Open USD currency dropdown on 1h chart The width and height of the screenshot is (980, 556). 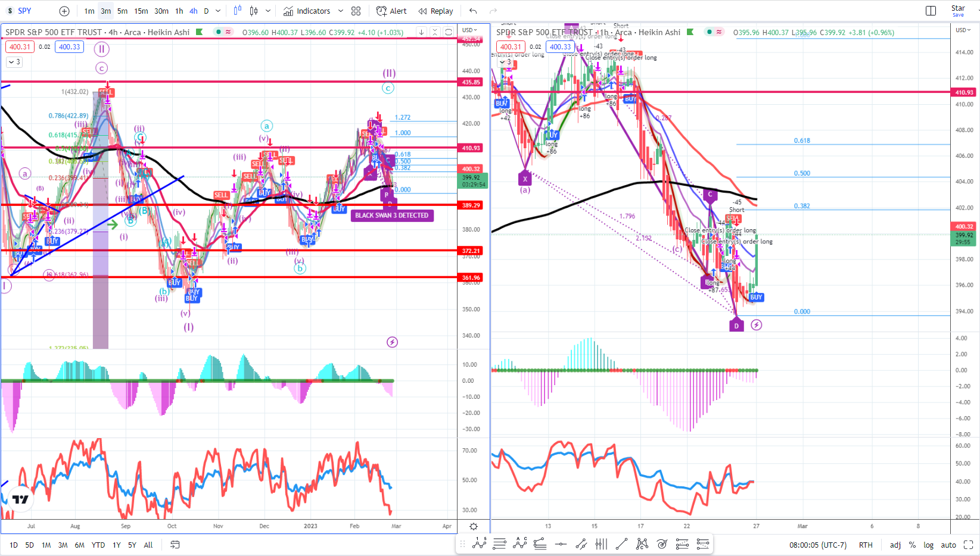963,30
